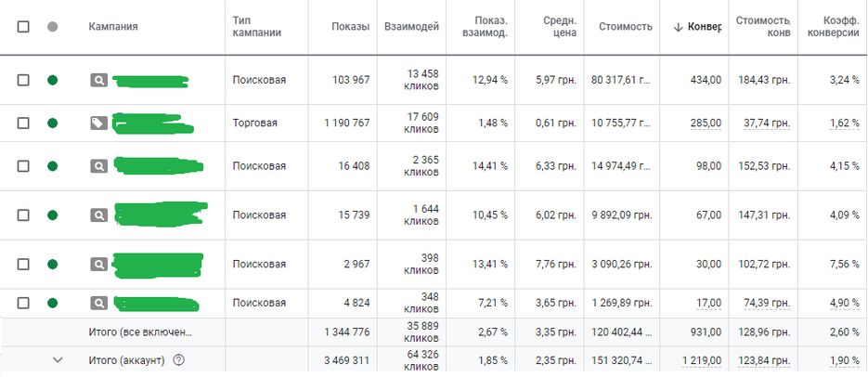
Task: Click search icon for 15 739 impressions campaign
Action: (98, 215)
